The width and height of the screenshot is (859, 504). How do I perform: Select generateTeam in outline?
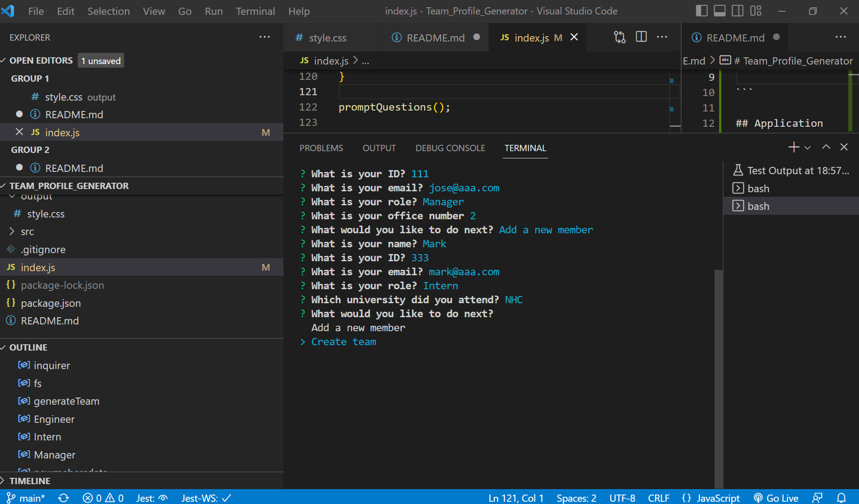coord(66,401)
